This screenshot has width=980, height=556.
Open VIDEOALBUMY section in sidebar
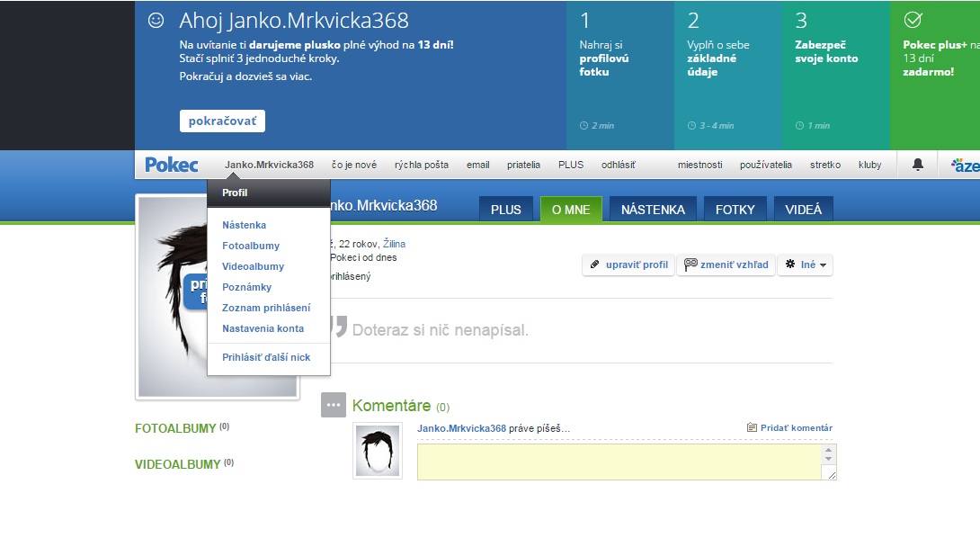click(x=177, y=464)
